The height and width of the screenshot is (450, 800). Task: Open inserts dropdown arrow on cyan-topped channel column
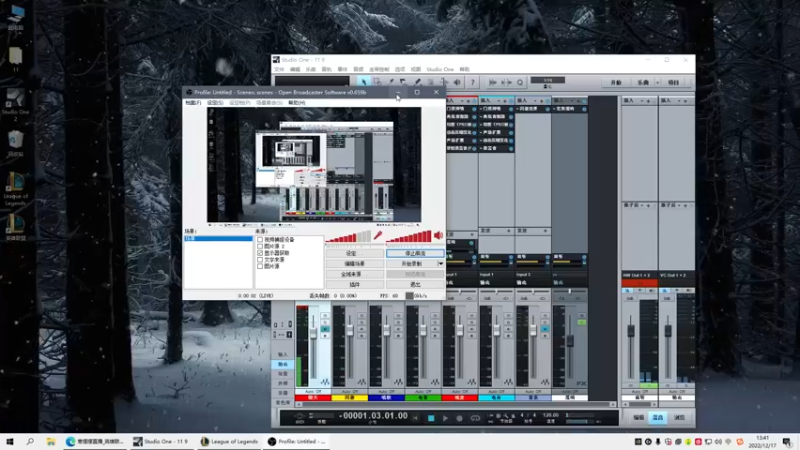(499, 101)
